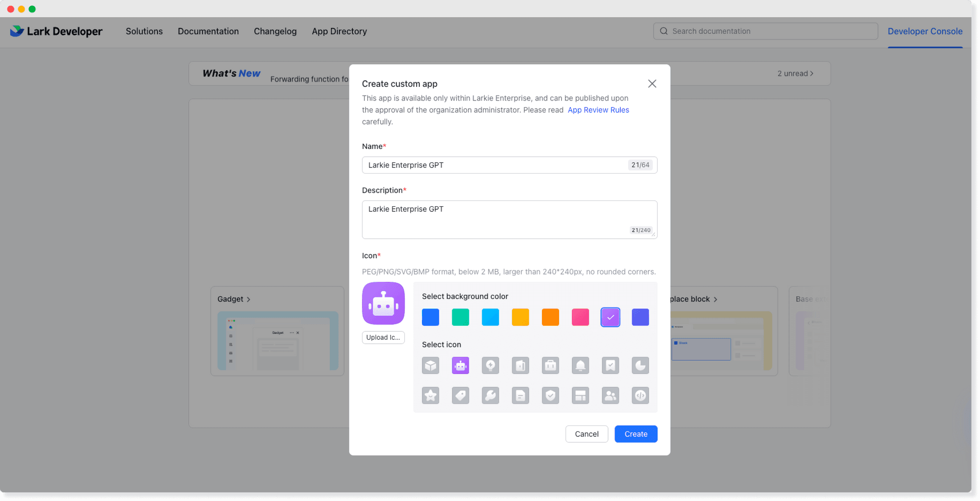Choose the pie chart app icon
The height and width of the screenshot is (501, 980).
click(640, 366)
